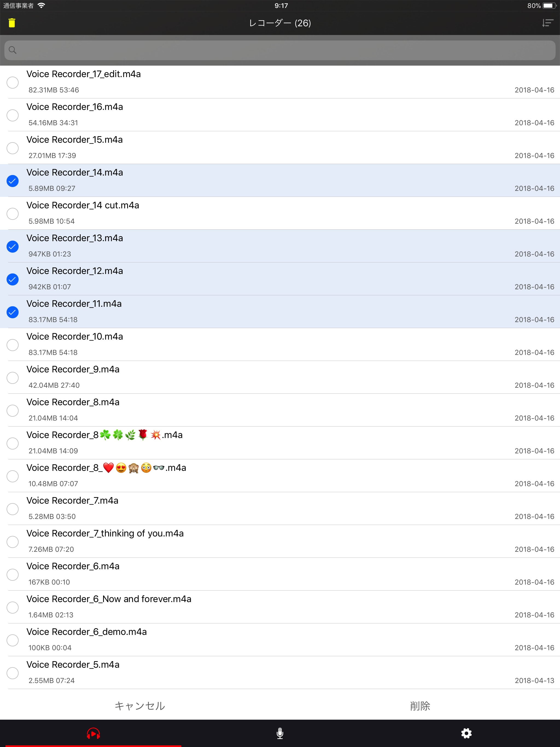
Task: Tap the magnifier search icon
Action: tap(13, 50)
